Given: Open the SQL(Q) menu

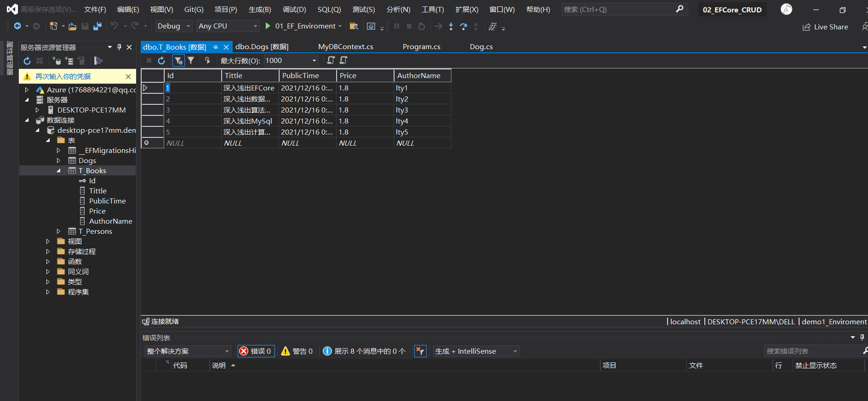Looking at the screenshot, I should [x=329, y=9].
